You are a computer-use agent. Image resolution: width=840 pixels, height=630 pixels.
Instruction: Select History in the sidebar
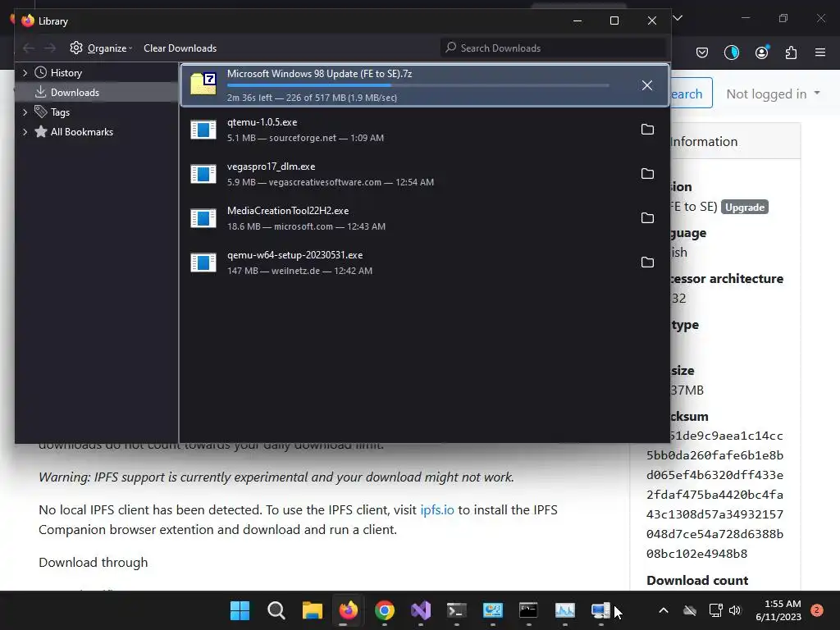[x=66, y=73]
